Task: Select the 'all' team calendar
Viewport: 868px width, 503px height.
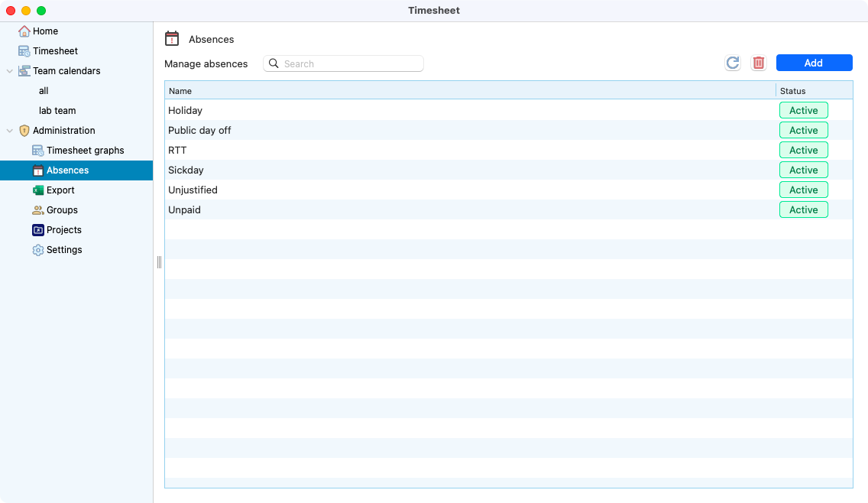Action: pos(44,91)
